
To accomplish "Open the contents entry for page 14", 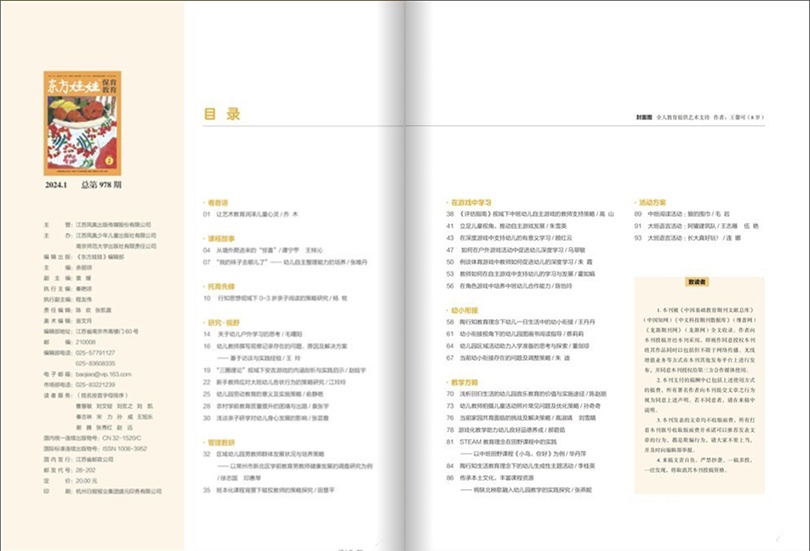I will coord(253,334).
